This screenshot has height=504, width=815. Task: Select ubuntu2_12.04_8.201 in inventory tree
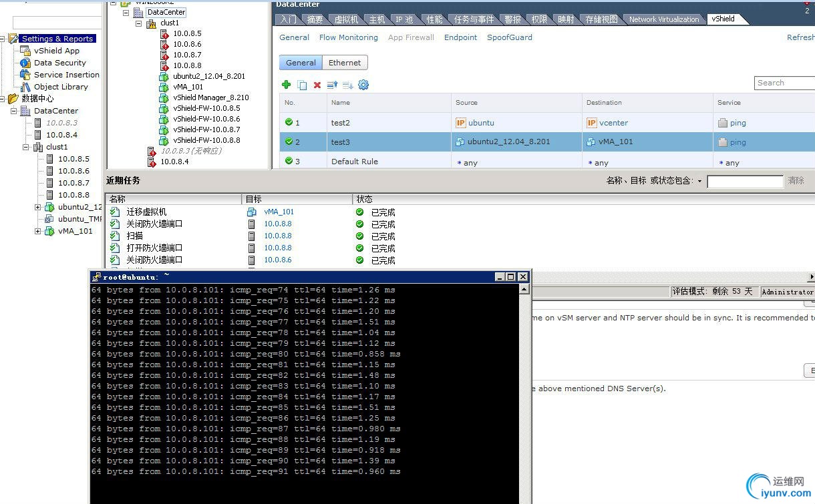209,76
